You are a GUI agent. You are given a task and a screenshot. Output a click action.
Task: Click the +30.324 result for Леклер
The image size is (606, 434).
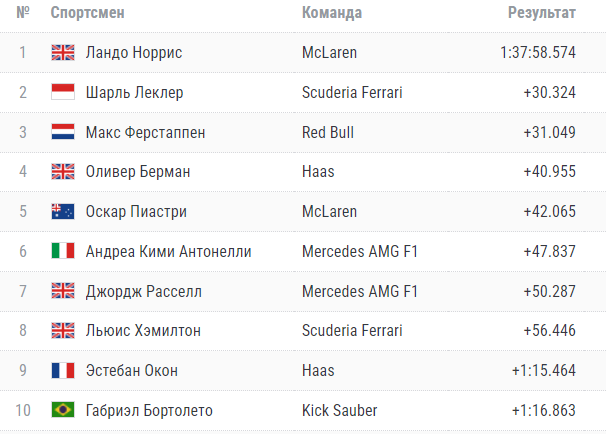(549, 92)
